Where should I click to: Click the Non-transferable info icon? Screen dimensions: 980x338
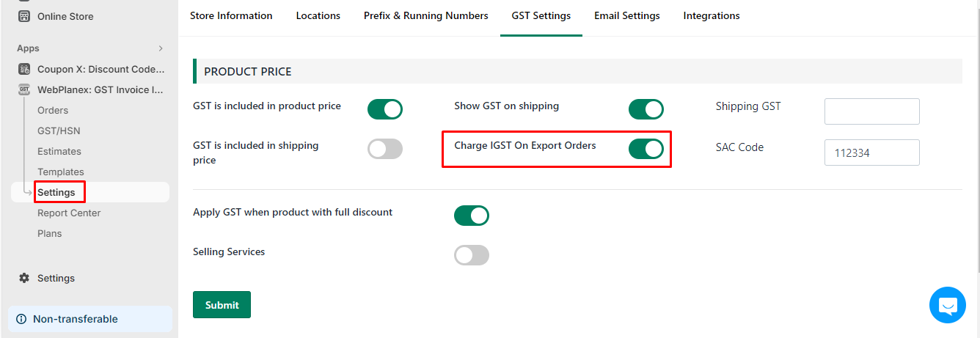pyautogui.click(x=21, y=319)
